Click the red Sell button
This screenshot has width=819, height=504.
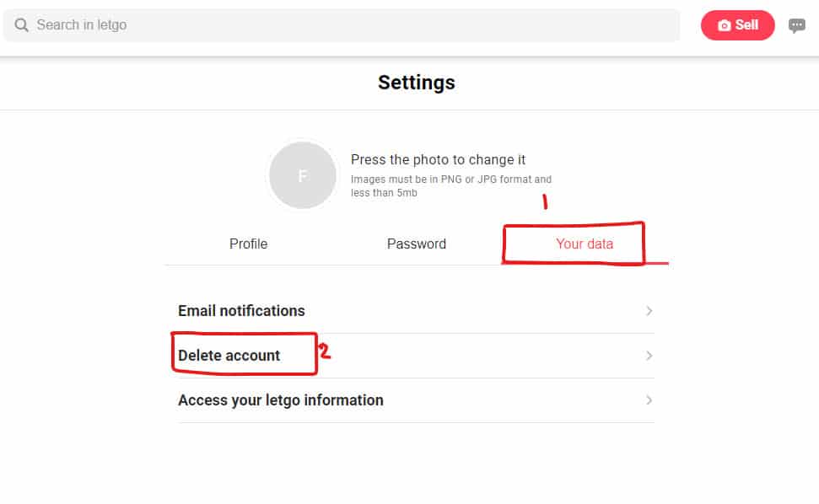coord(737,25)
